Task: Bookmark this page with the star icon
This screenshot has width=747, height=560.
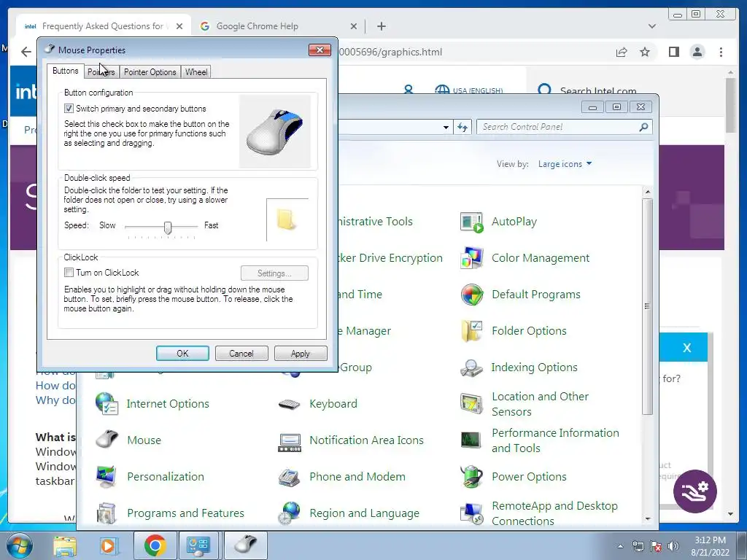Action: tap(645, 52)
